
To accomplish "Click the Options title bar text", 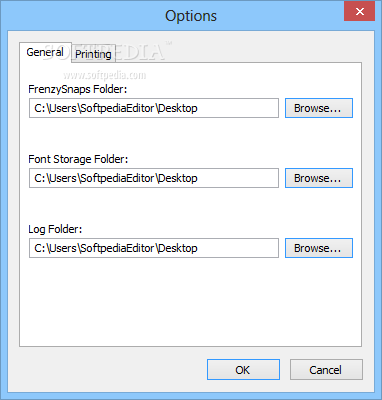I will [191, 16].
